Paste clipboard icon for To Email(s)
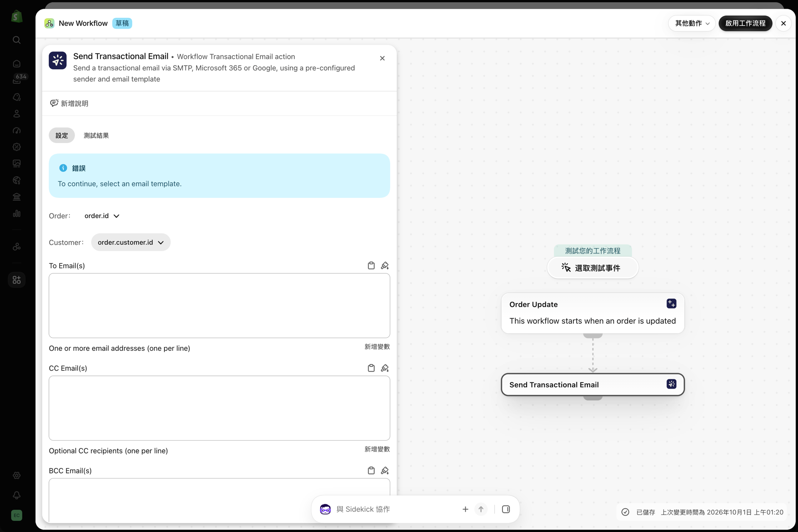Image resolution: width=798 pixels, height=532 pixels. 371,266
